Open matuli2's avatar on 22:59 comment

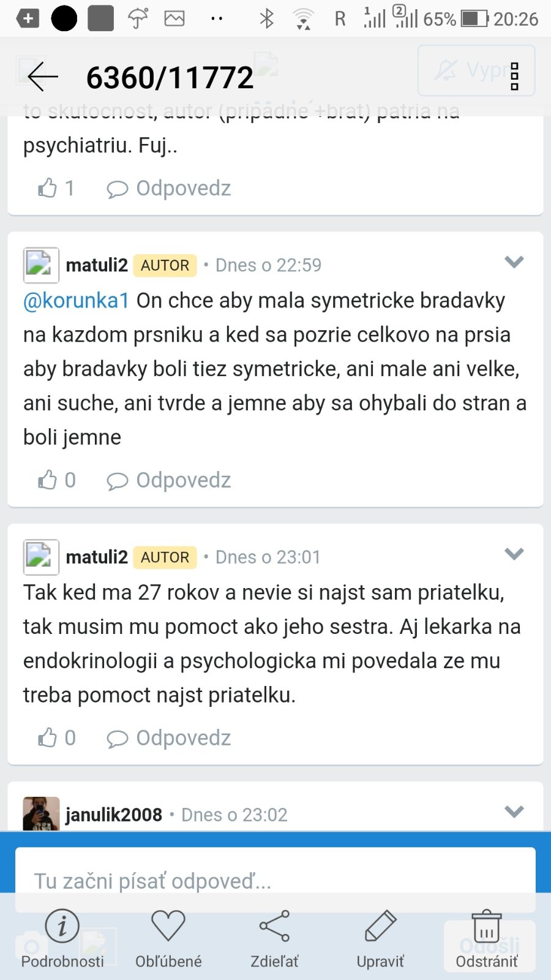(41, 265)
